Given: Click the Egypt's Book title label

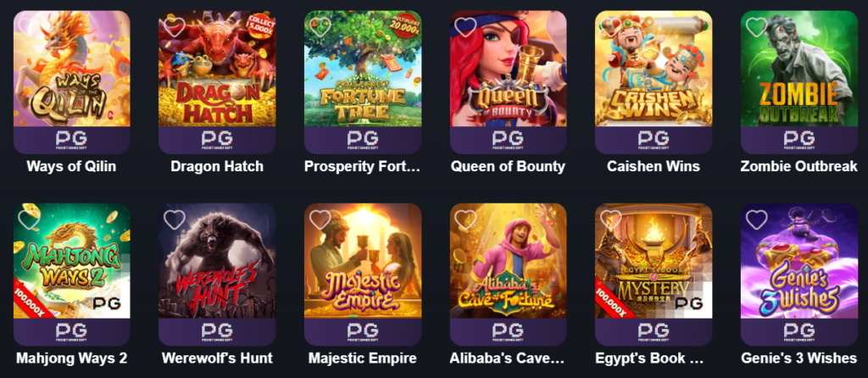Looking at the screenshot, I should [x=649, y=358].
